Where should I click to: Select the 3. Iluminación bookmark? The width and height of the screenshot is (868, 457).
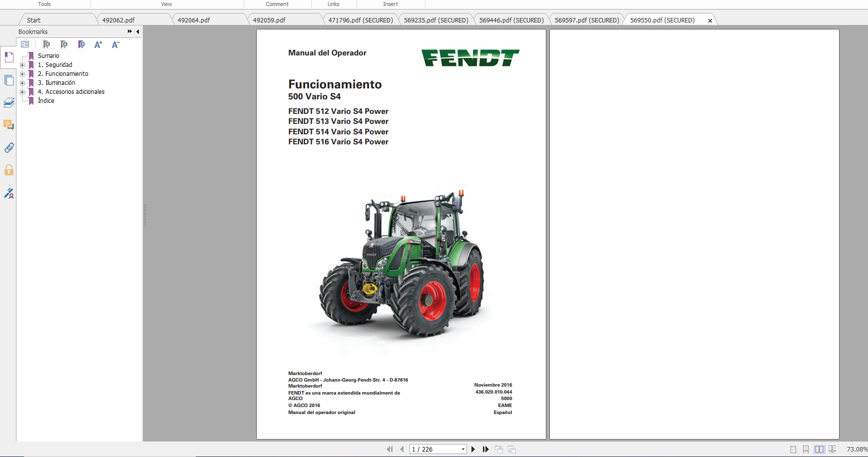[56, 83]
